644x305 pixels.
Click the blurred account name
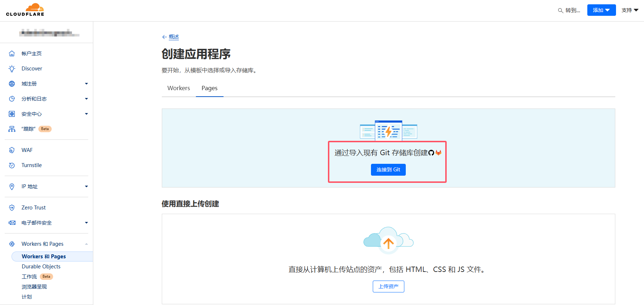click(x=49, y=33)
